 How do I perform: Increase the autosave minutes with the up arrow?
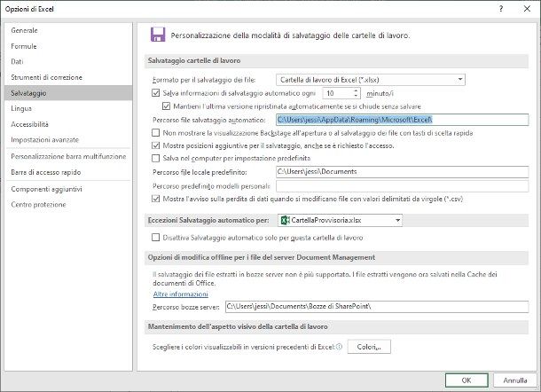356,90
